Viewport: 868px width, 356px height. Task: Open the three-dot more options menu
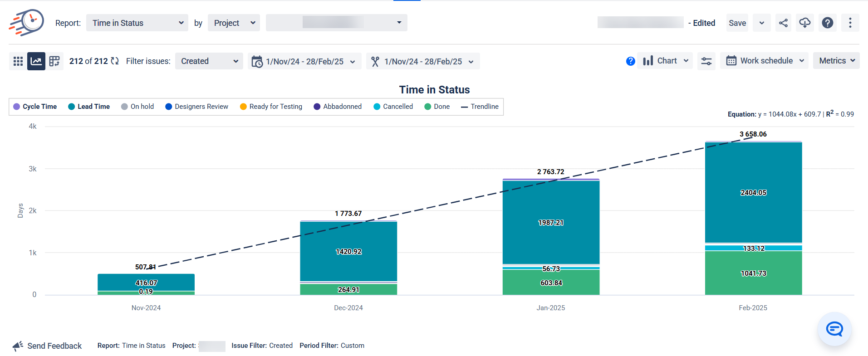(x=850, y=23)
